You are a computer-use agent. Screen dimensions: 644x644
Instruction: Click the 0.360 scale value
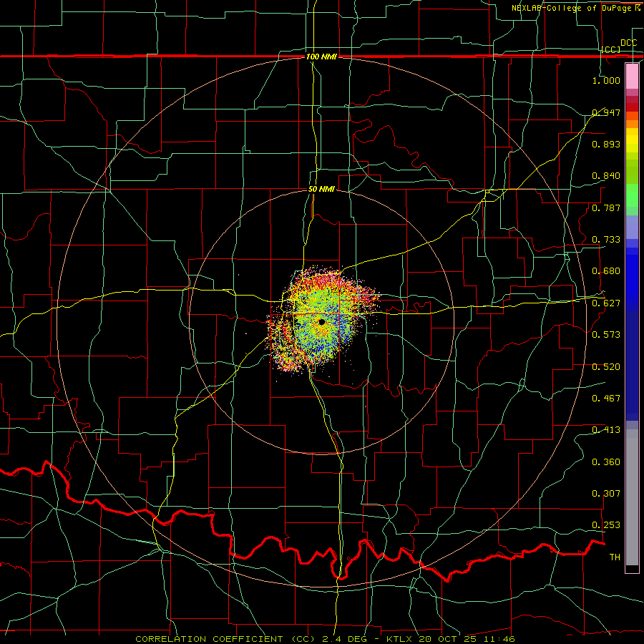[x=606, y=462]
